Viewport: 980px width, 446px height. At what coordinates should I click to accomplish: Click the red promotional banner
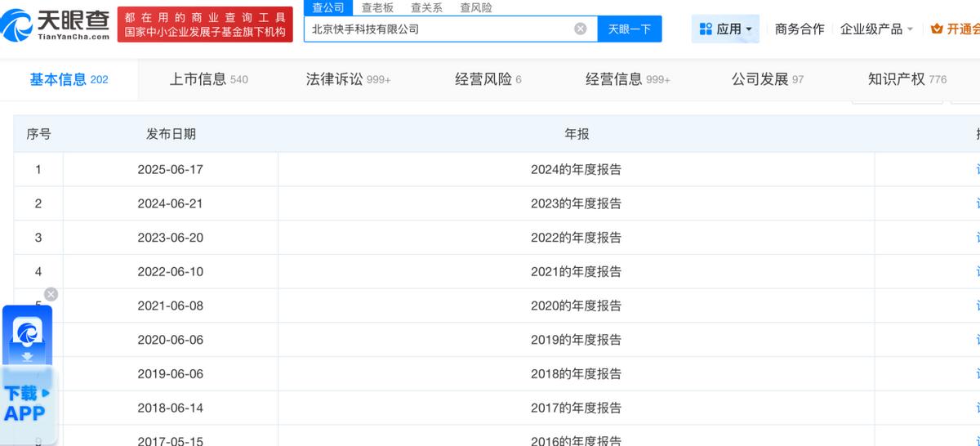(205, 25)
